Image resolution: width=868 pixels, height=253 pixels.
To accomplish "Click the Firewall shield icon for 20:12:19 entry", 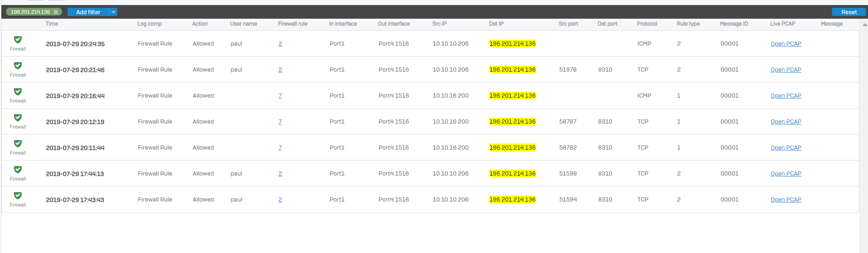I will pyautogui.click(x=18, y=118).
